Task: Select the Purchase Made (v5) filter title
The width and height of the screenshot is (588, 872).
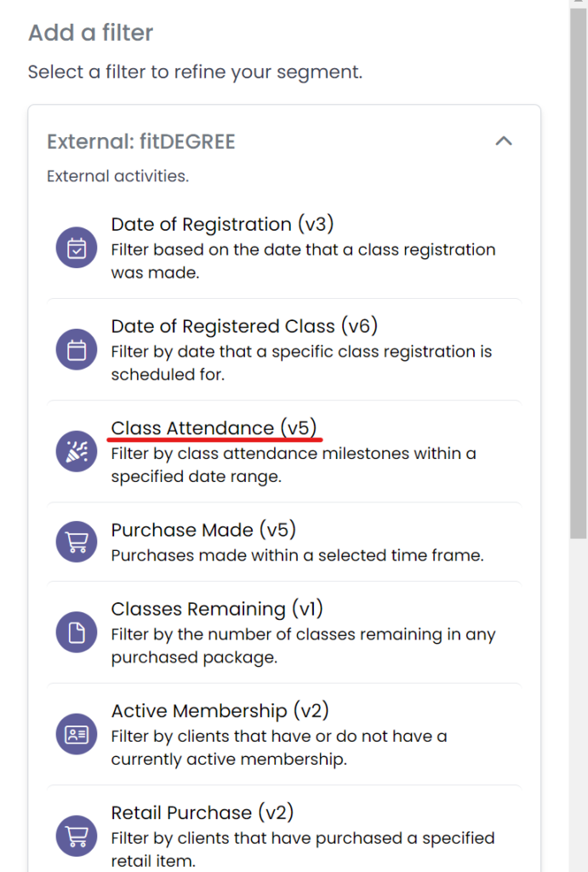Action: click(x=203, y=531)
